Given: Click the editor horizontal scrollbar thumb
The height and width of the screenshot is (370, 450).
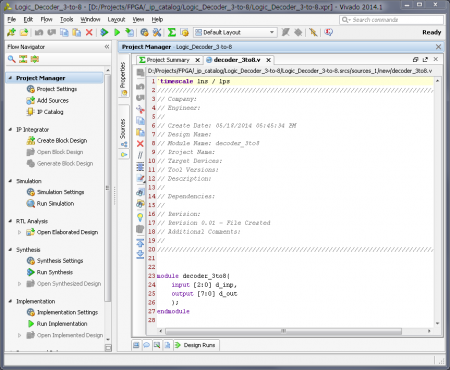Looking at the screenshot, I should point(283,331).
